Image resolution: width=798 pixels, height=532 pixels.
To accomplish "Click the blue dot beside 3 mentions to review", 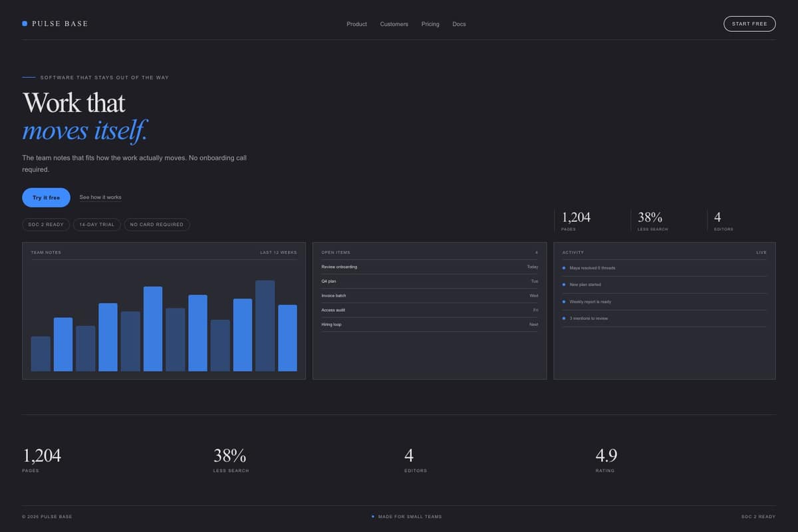I will [564, 319].
